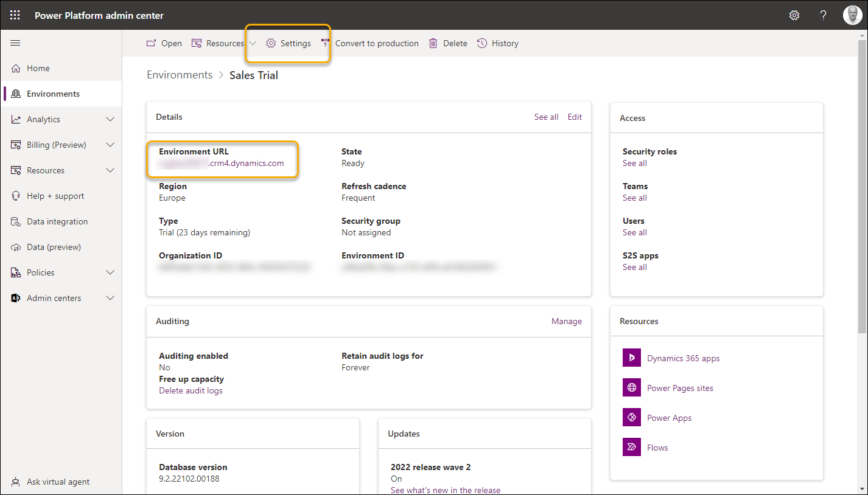Open the Dynamics 365 apps link
This screenshot has width=868, height=495.
tap(683, 358)
